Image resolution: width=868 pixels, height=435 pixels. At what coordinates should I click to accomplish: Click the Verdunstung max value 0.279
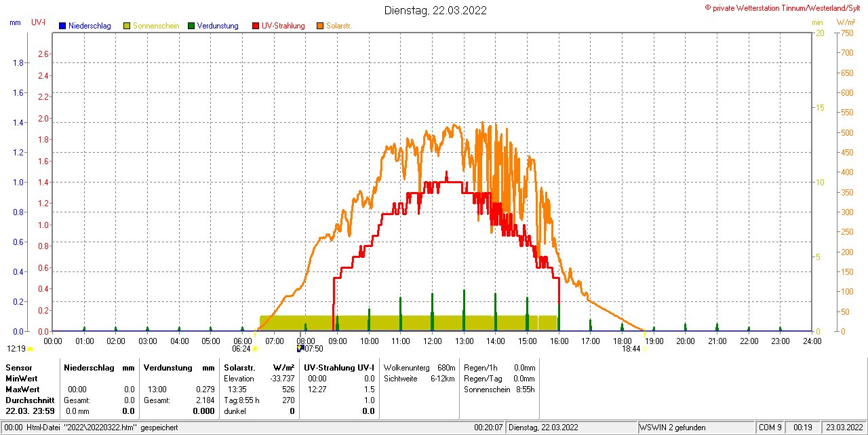tap(205, 390)
